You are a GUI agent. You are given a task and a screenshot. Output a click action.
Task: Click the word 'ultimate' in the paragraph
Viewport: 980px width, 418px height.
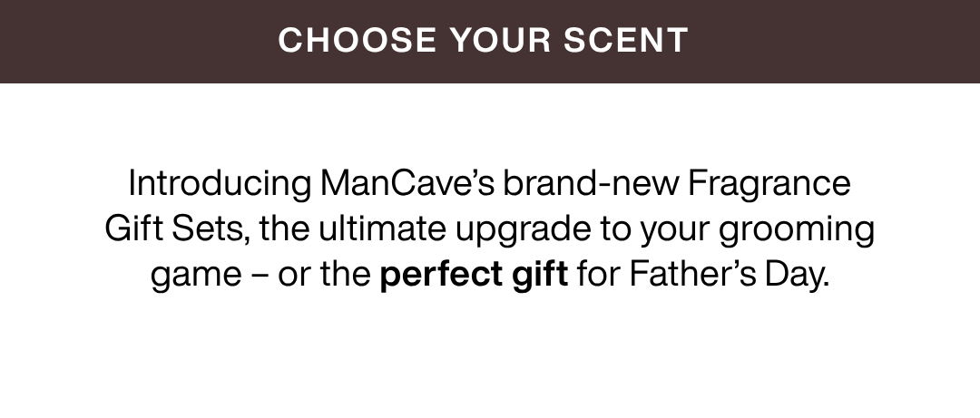382,228
